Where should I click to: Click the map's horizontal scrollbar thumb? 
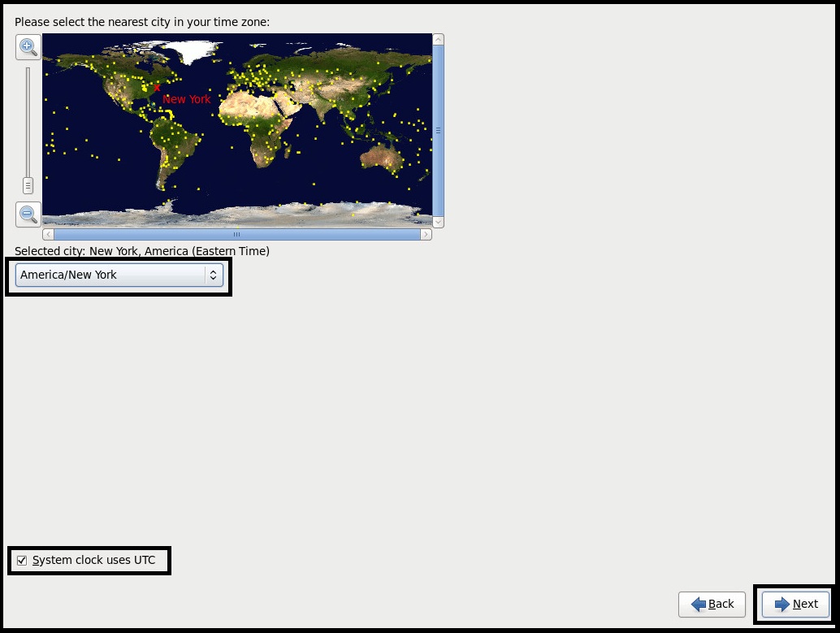236,235
